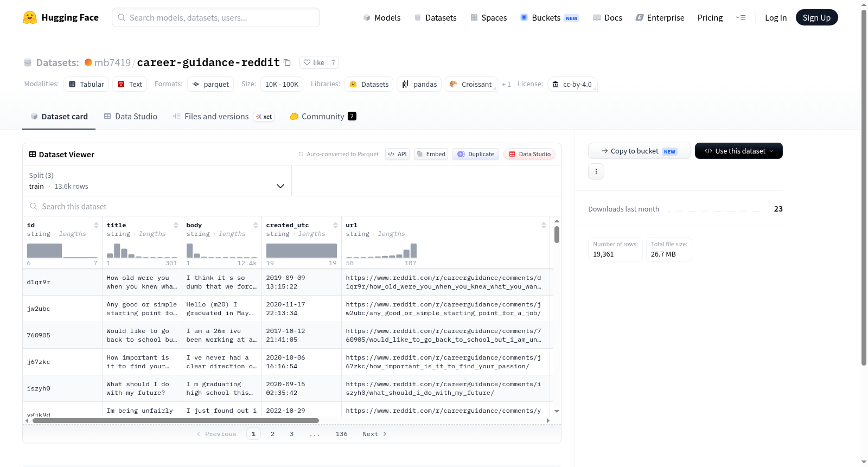This screenshot has width=868, height=467.
Task: Click the heart like button
Action: click(314, 62)
